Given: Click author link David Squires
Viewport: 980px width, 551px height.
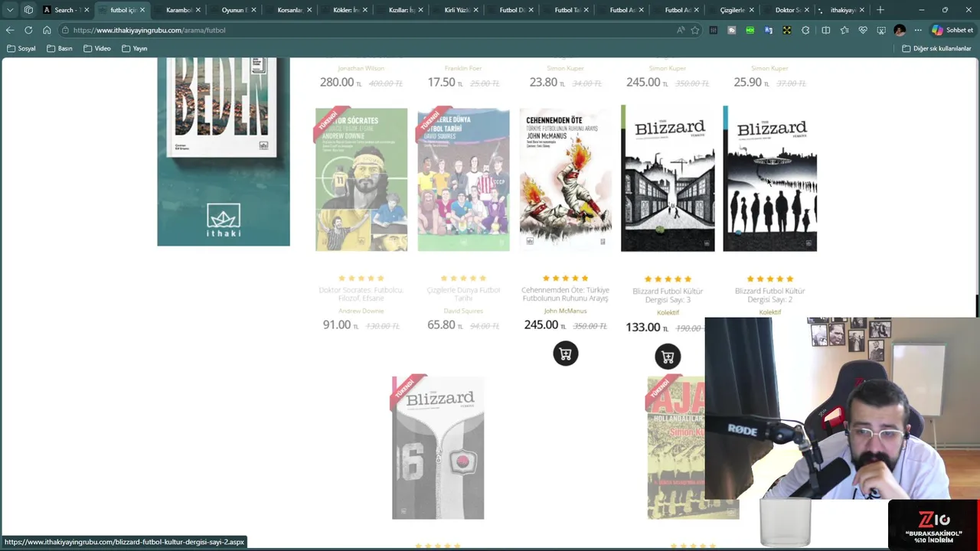Looking at the screenshot, I should [463, 311].
